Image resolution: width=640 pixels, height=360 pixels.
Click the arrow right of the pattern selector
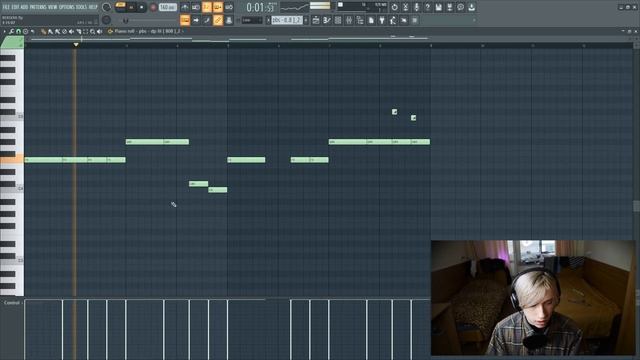(x=306, y=20)
